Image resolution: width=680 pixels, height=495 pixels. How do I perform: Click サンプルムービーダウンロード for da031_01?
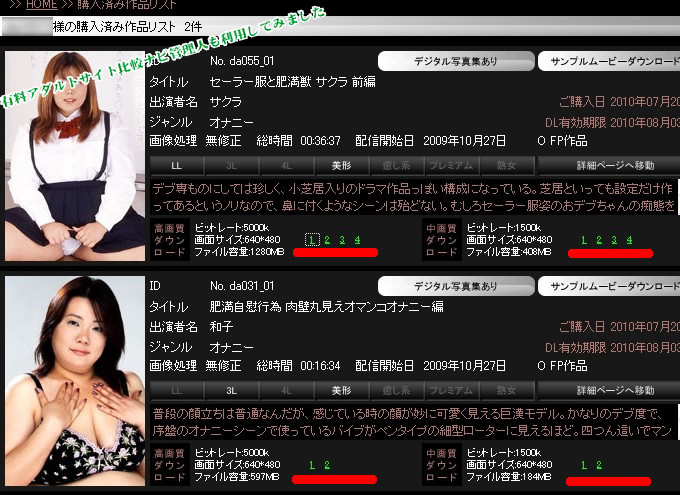610,286
